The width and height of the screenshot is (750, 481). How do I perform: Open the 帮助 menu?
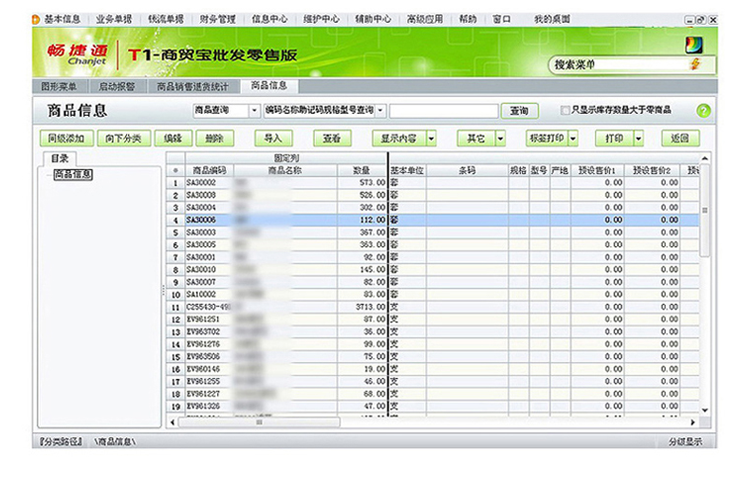pyautogui.click(x=468, y=20)
